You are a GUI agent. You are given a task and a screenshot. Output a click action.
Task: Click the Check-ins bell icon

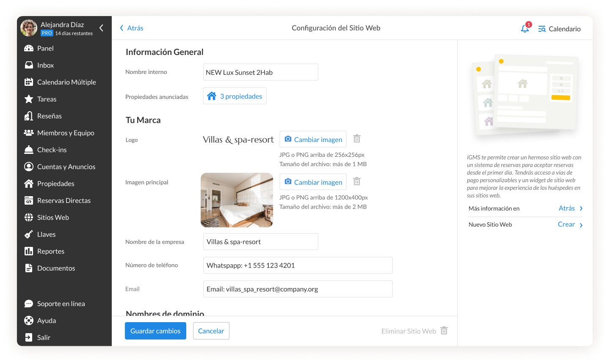click(29, 150)
